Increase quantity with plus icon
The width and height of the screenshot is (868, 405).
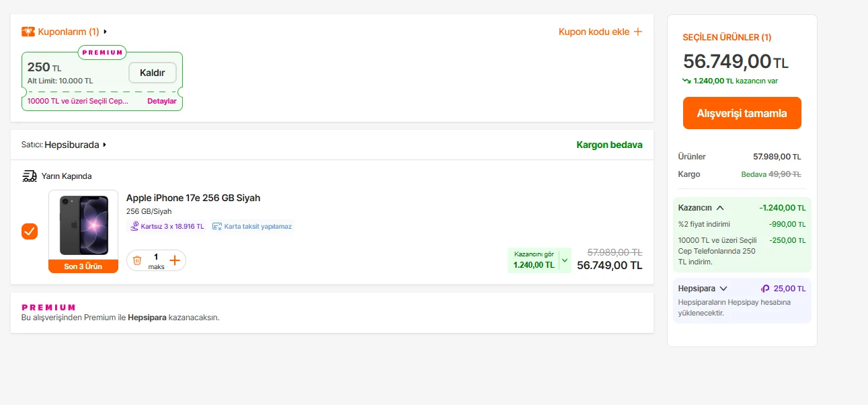coord(175,260)
